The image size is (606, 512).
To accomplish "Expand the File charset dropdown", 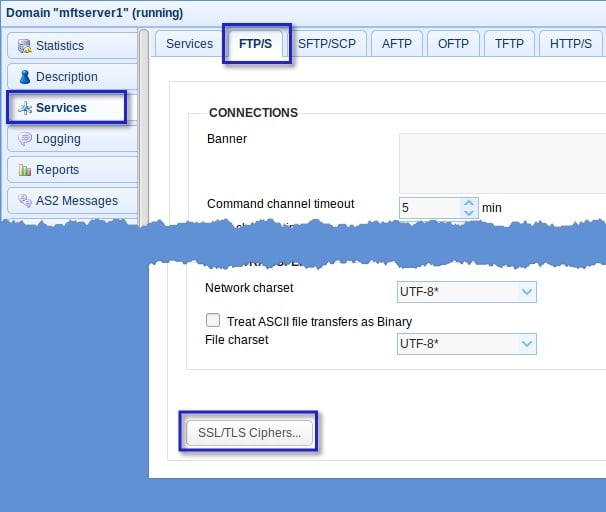I will [x=527, y=344].
